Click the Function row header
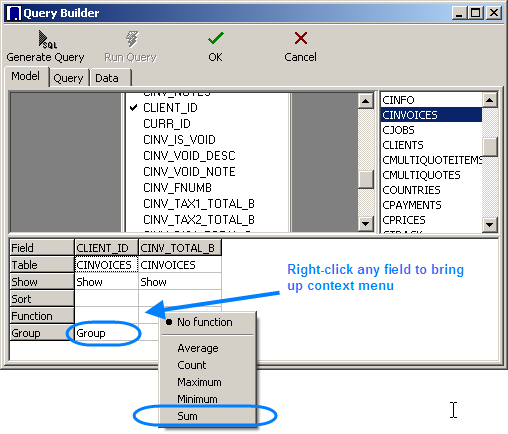 click(42, 316)
